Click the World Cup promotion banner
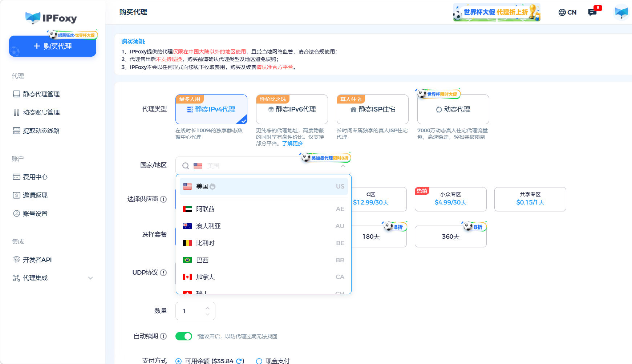Viewport: 632px width, 364px height. coord(497,12)
